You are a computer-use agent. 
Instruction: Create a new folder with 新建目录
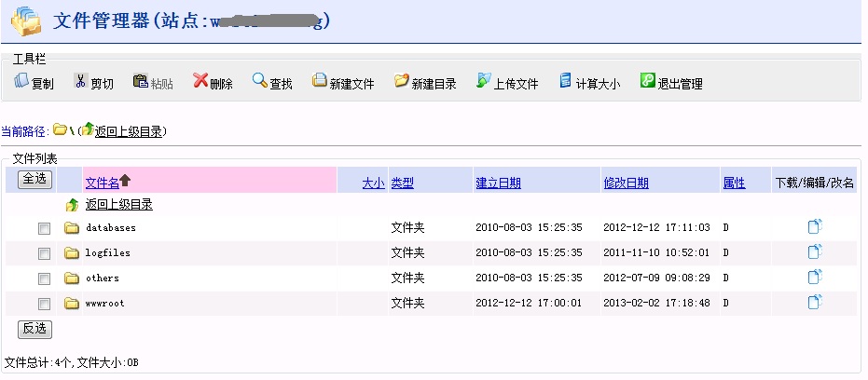pos(402,82)
